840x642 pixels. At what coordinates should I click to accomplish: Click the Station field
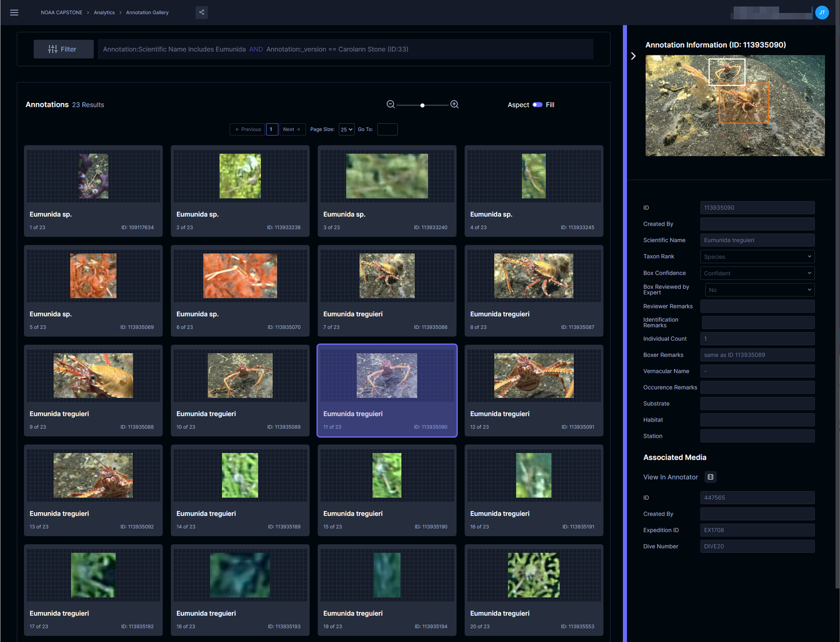(x=757, y=436)
